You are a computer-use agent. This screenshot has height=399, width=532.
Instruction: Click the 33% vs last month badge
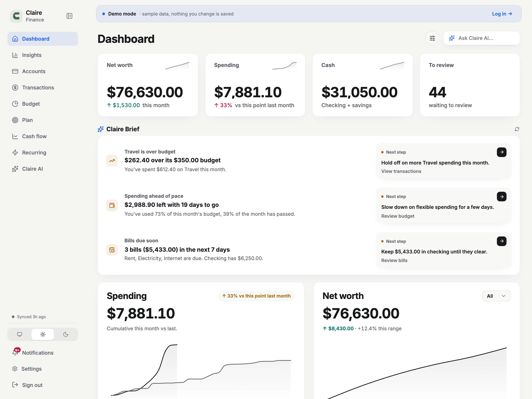(256, 296)
